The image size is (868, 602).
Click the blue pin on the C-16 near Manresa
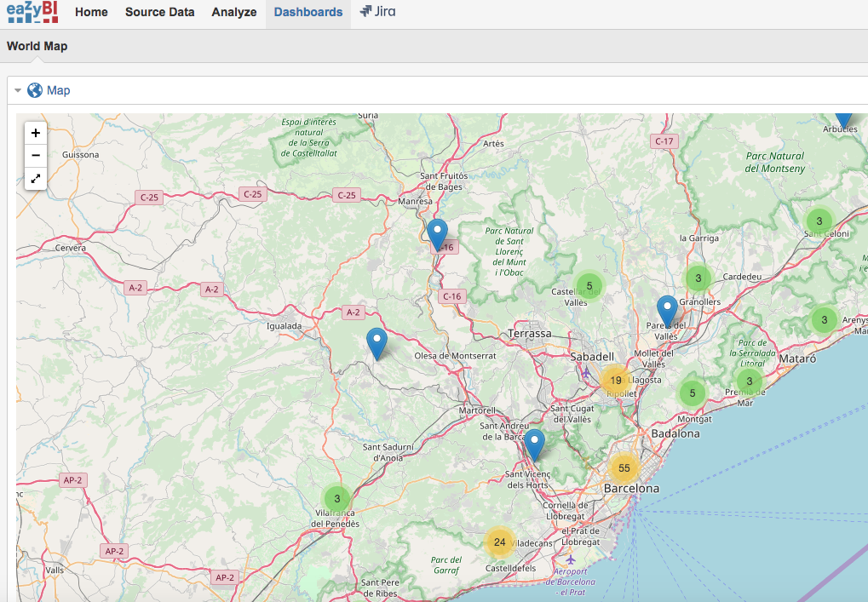pos(438,232)
